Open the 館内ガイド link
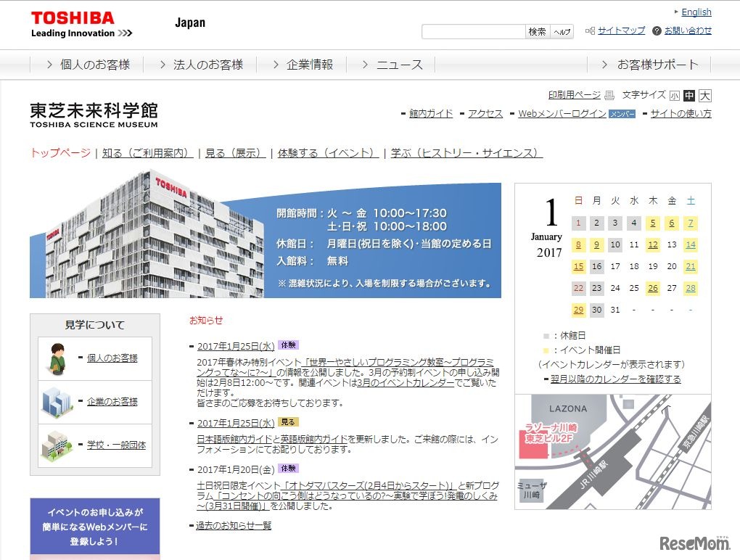This screenshot has height=560, width=740. (431, 114)
